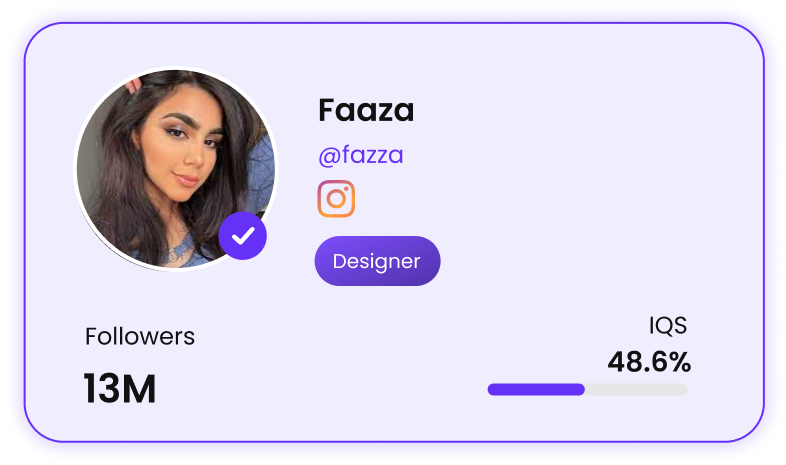
Task: Open Faaza's circular profile photo
Action: coord(175,169)
